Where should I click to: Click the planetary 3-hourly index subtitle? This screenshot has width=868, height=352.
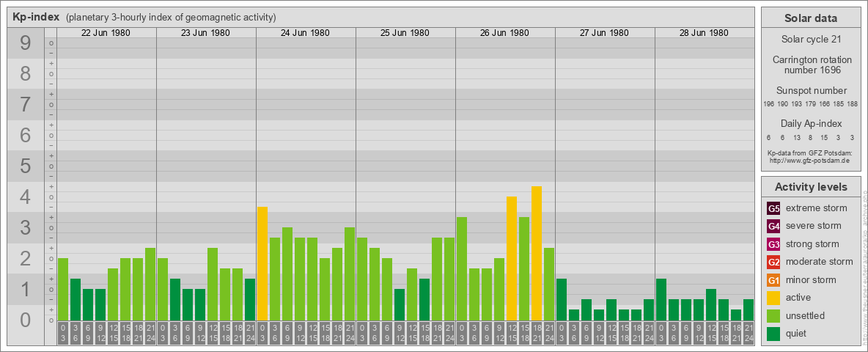click(x=171, y=18)
